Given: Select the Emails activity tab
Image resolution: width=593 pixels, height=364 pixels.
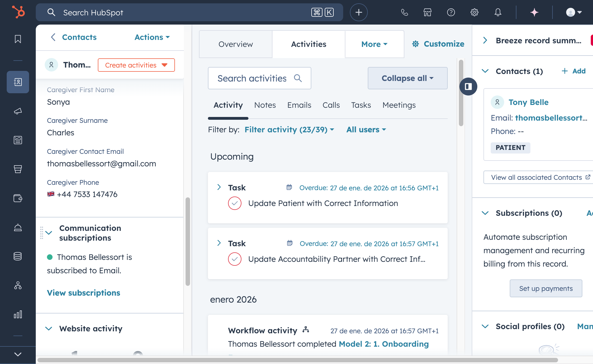Looking at the screenshot, I should pyautogui.click(x=299, y=105).
